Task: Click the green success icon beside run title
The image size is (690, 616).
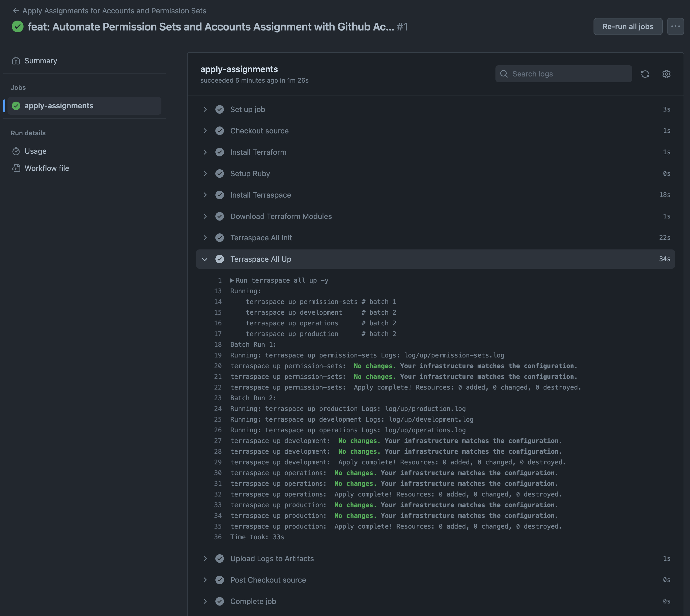Action: tap(18, 27)
